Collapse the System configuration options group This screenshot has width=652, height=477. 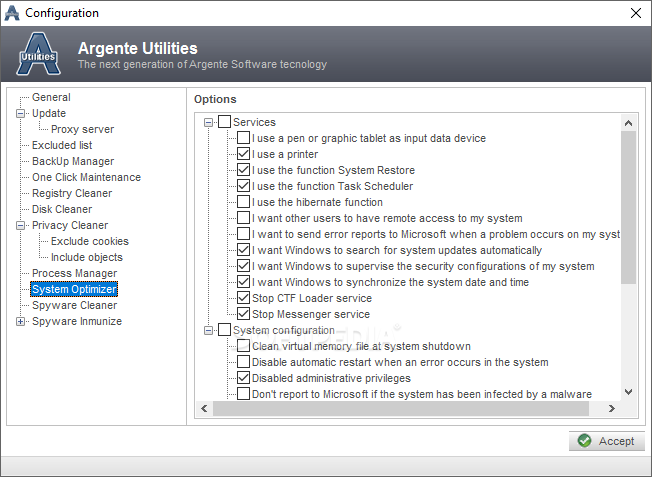pos(208,331)
